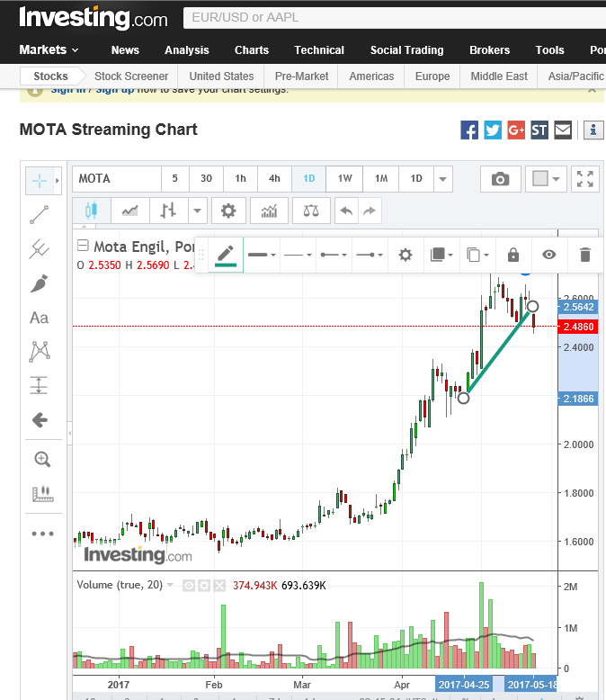Share chart on StockTwits
This screenshot has height=700, width=606.
(539, 130)
